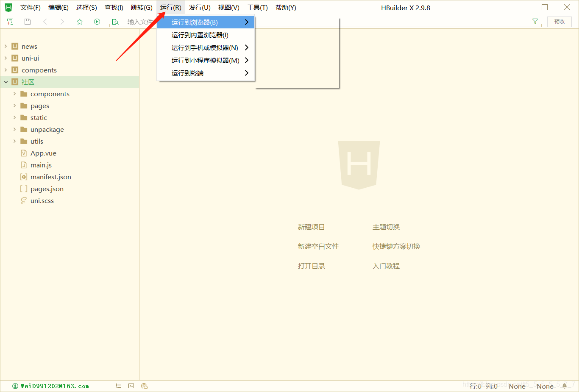Click the outline list icon in status bar
Screen dimensions: 579x392
coord(118,386)
